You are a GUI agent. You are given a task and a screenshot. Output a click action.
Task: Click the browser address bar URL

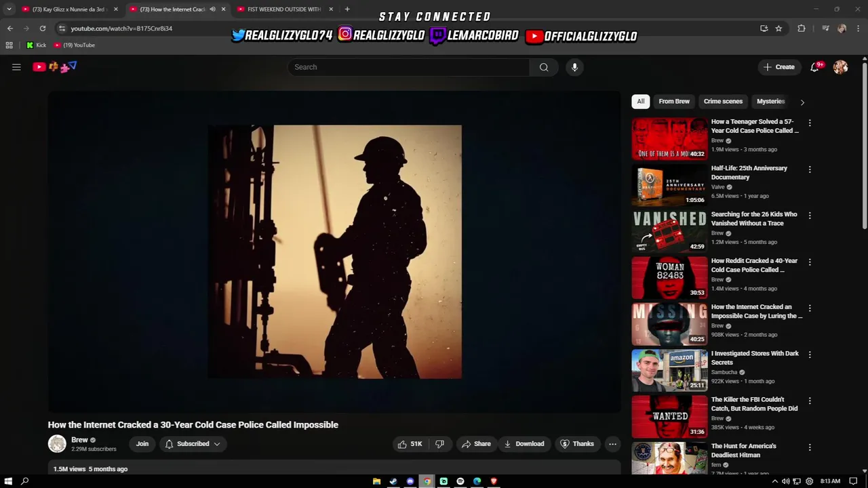(121, 28)
